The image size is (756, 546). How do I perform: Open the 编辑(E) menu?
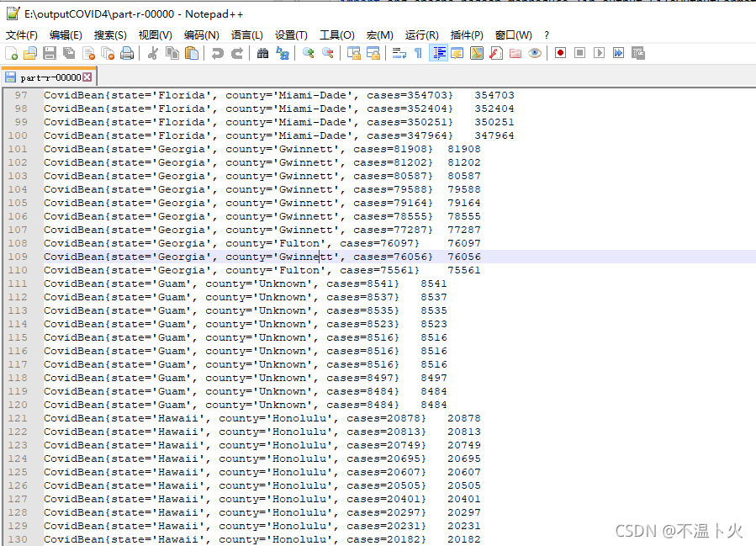66,35
